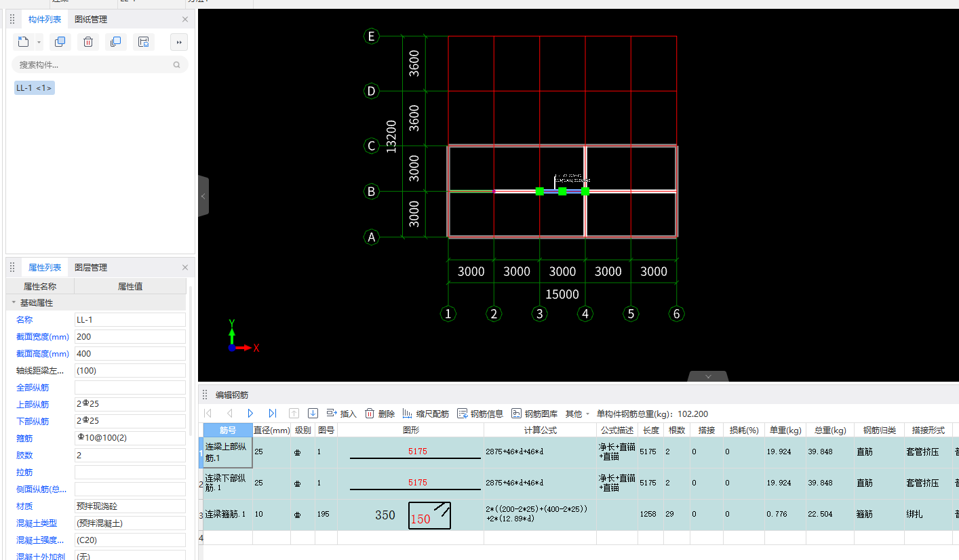This screenshot has height=560, width=959.
Task: Click the 计算公式 column header
Action: [x=540, y=430]
